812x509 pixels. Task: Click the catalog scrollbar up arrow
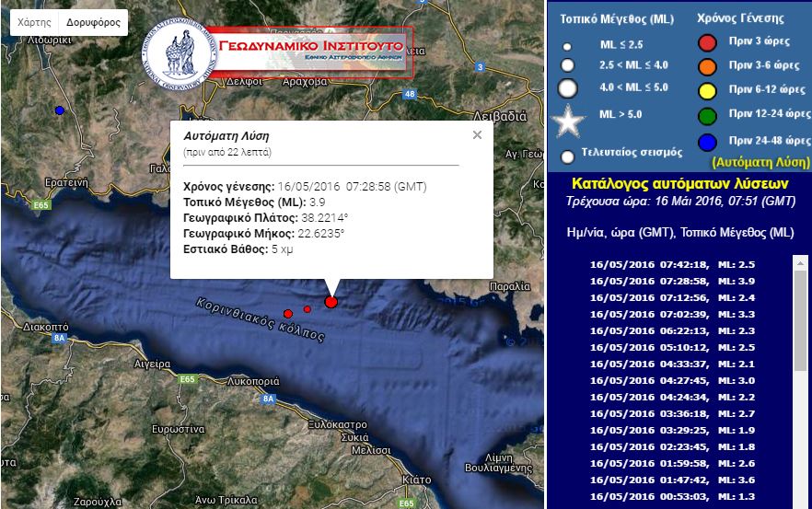coord(800,263)
